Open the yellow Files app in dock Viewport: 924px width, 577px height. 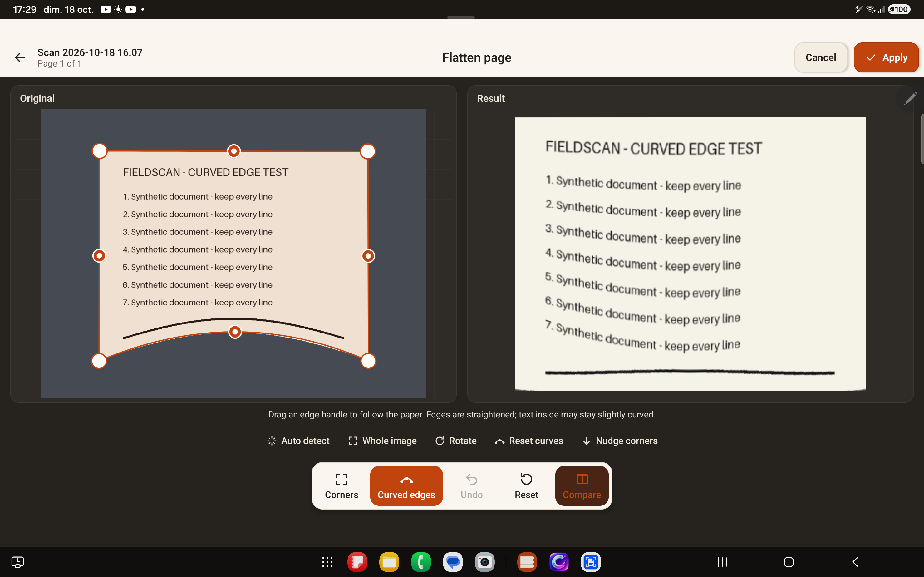point(389,562)
